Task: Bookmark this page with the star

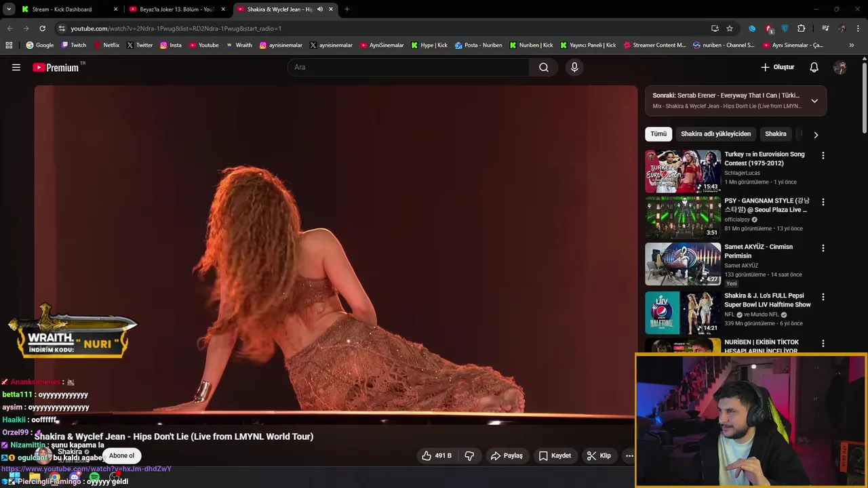Action: click(x=730, y=28)
